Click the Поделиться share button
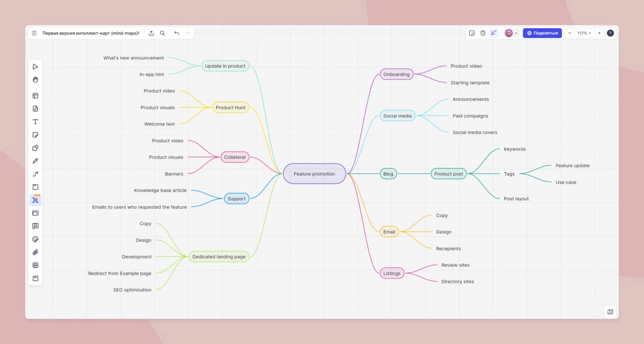The image size is (644, 344). pos(542,33)
